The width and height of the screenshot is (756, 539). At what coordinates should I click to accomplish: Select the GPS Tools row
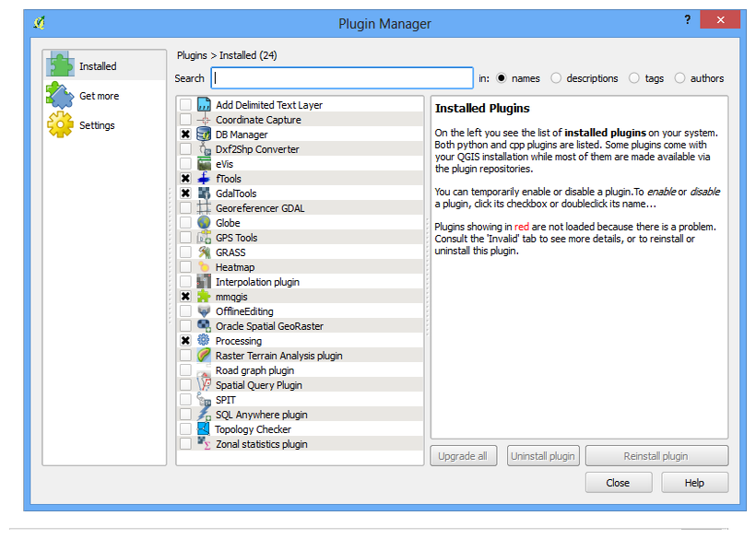(300, 238)
